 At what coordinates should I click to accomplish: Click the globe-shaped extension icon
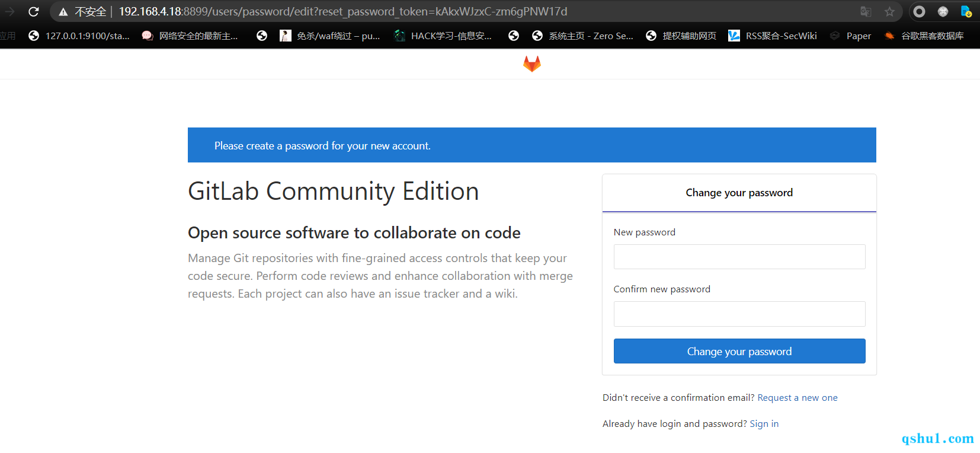tap(943, 11)
